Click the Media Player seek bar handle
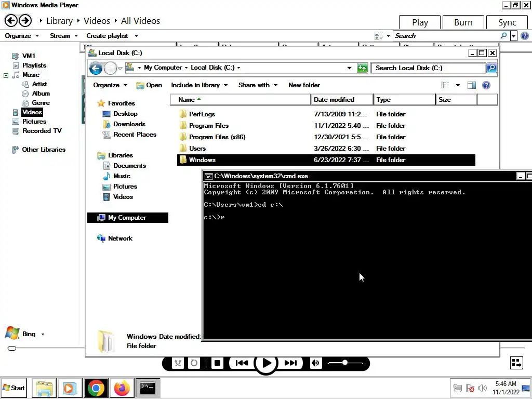The image size is (532, 399). [12, 348]
